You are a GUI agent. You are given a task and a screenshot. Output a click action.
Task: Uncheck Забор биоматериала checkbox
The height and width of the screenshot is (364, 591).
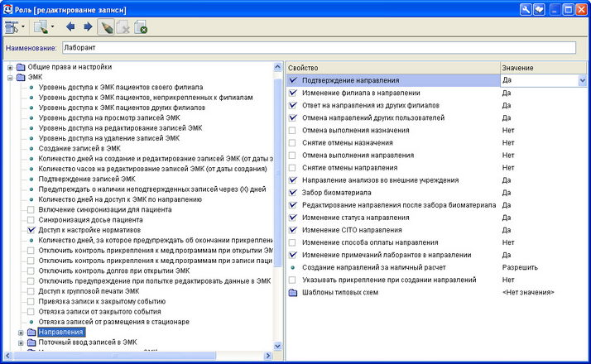(292, 193)
